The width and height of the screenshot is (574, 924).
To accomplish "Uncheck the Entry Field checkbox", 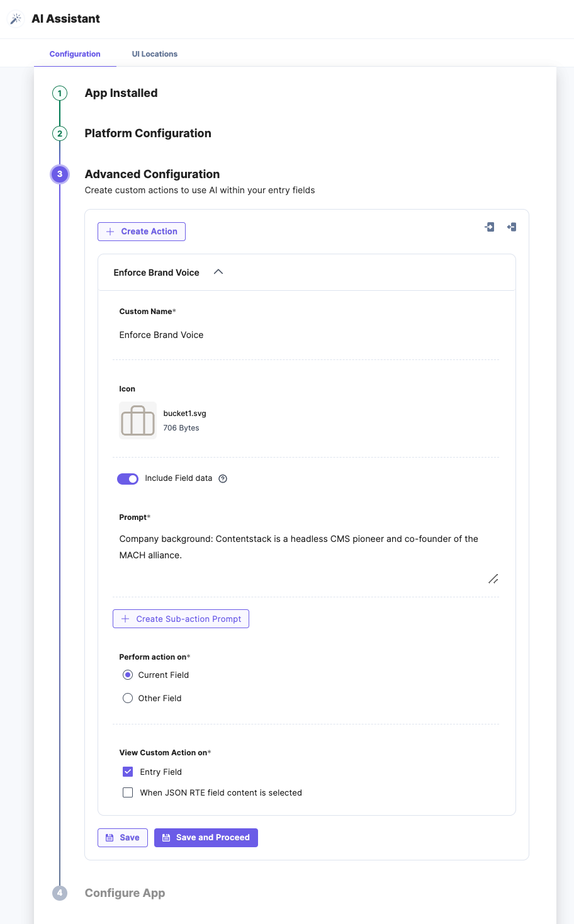I will coord(128,772).
